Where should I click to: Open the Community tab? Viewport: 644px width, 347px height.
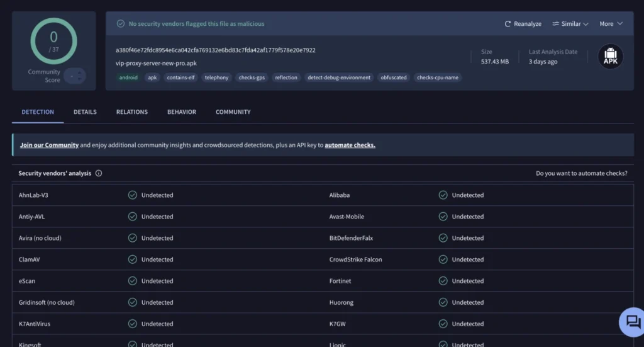coord(233,112)
